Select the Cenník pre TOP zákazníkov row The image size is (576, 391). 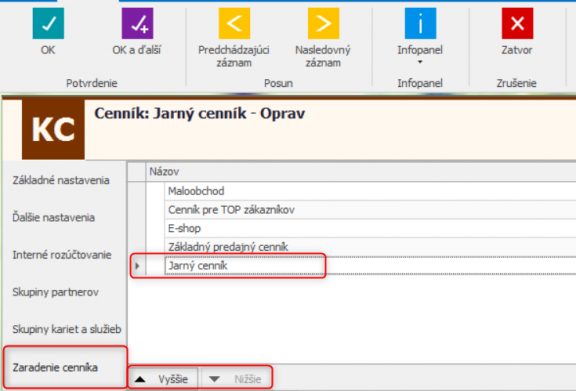click(x=370, y=210)
